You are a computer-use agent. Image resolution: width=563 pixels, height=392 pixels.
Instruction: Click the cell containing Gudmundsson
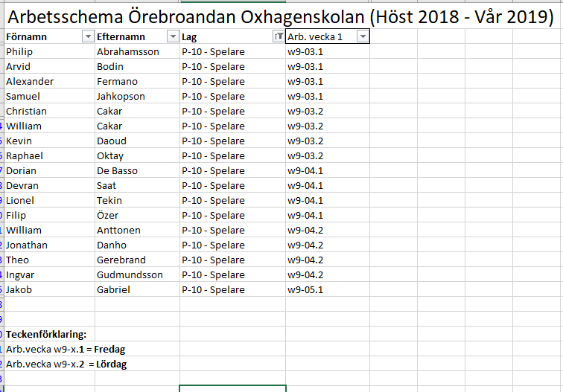130,274
